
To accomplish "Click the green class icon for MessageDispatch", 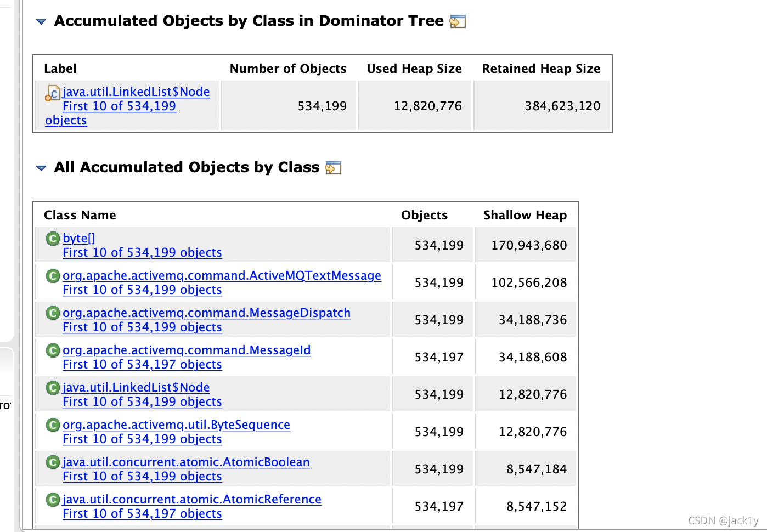I will tap(53, 313).
